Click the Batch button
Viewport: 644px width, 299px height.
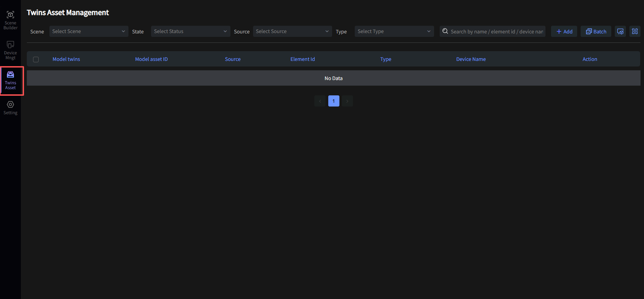596,31
